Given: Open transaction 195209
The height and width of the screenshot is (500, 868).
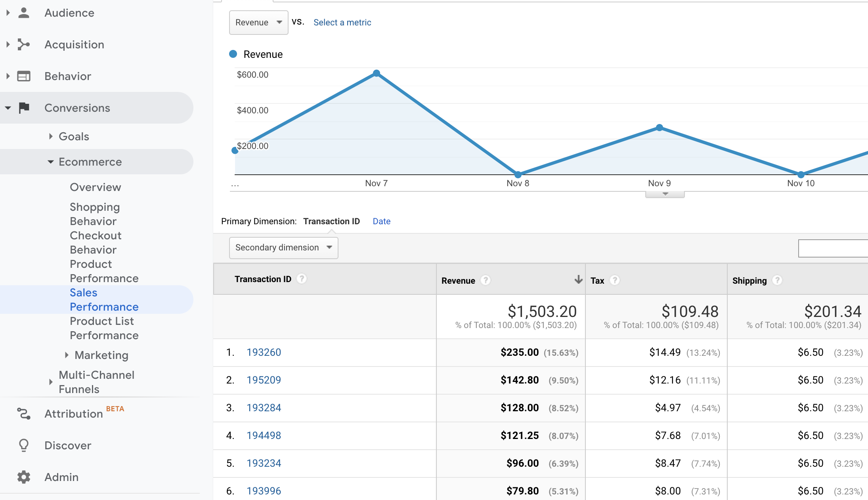Looking at the screenshot, I should point(264,380).
